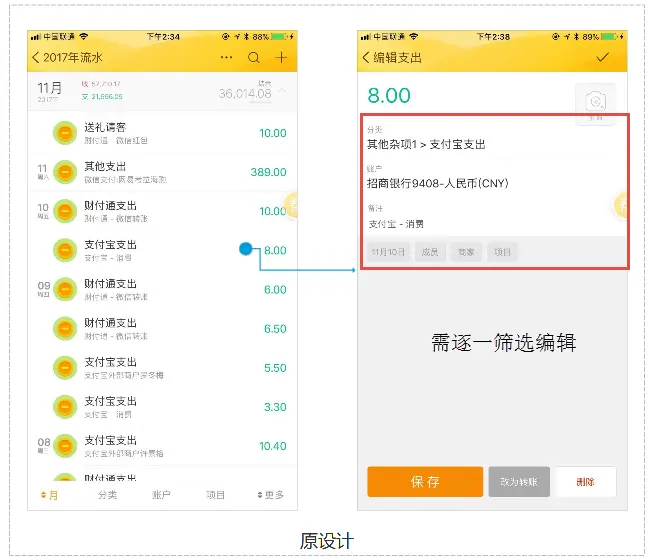
Task: Edit the 备注 field 支付宝 - 消费
Action: (396, 224)
